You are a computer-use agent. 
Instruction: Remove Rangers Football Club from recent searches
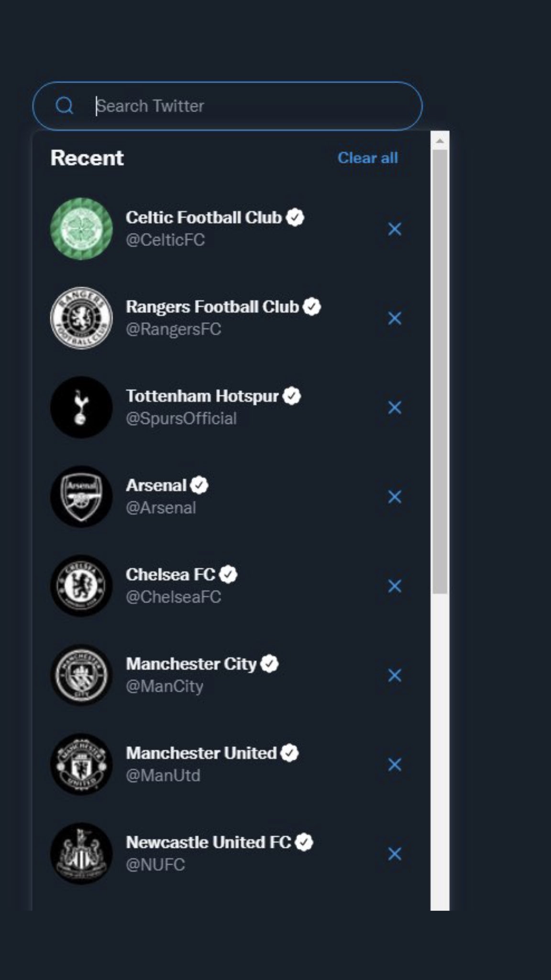[x=395, y=318]
